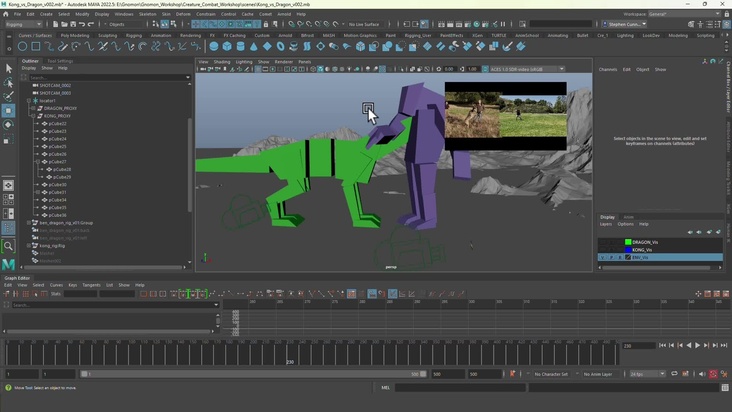Activate the Move tool in toolbox
This screenshot has height=412, width=732.
coord(8,111)
